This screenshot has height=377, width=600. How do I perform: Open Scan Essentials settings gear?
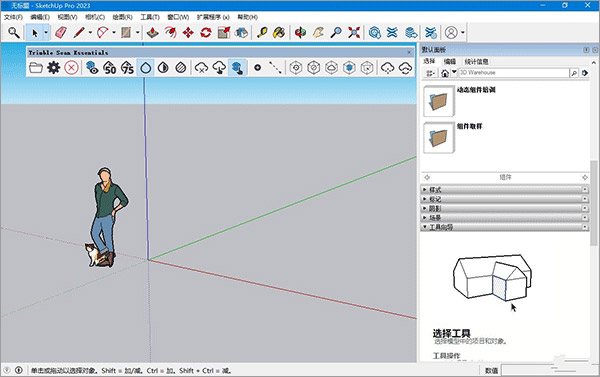point(54,68)
